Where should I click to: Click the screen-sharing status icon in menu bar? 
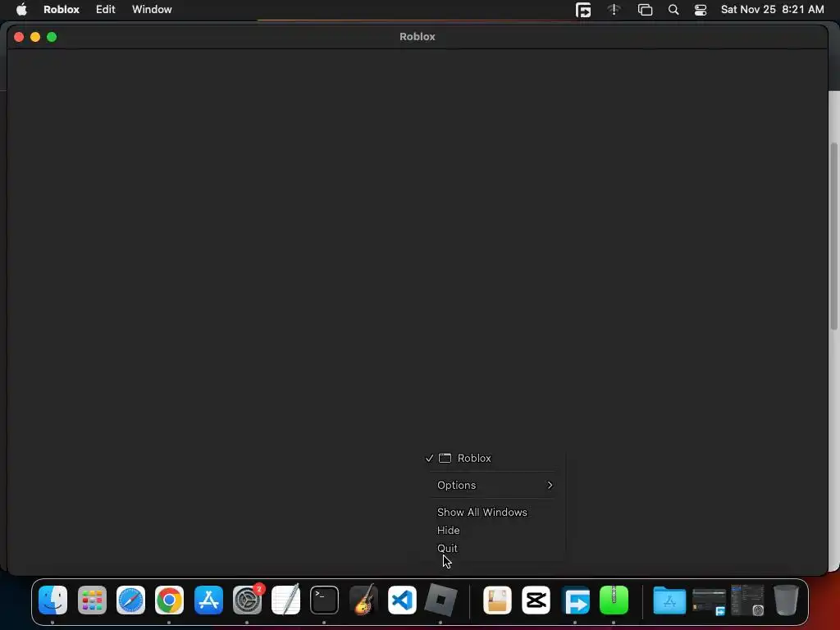[583, 10]
